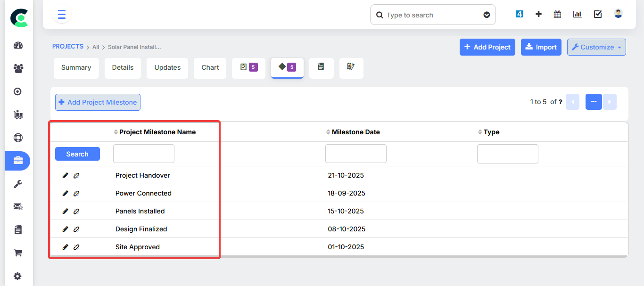Edit the Project Handover milestone with its pencil icon
The height and width of the screenshot is (286, 644).
66,175
